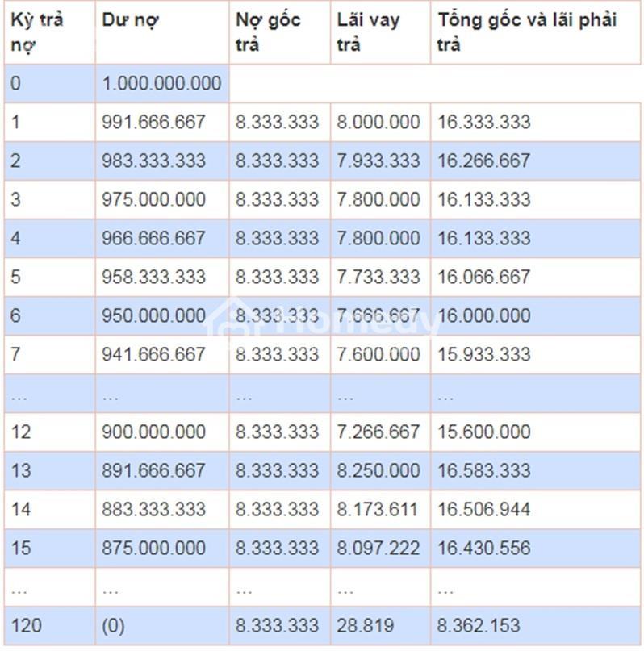Image resolution: width=644 pixels, height=651 pixels.
Task: Select the 7.666.667 interest cell
Action: click(380, 315)
